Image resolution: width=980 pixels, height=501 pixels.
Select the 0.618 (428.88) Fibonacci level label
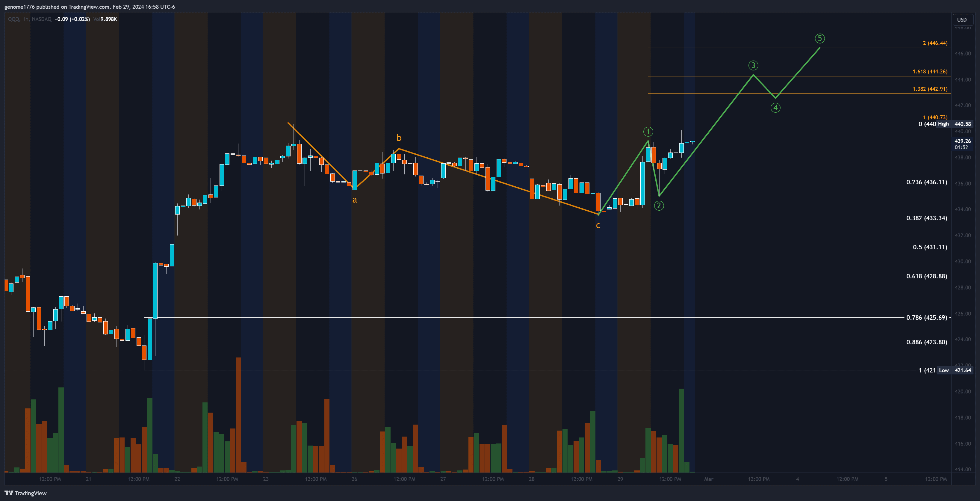pos(926,276)
